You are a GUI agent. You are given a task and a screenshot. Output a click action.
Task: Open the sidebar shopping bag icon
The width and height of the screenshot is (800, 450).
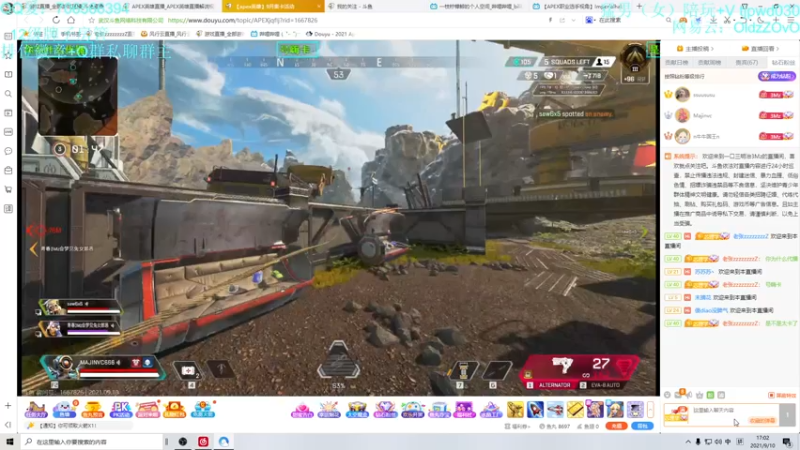point(8,170)
